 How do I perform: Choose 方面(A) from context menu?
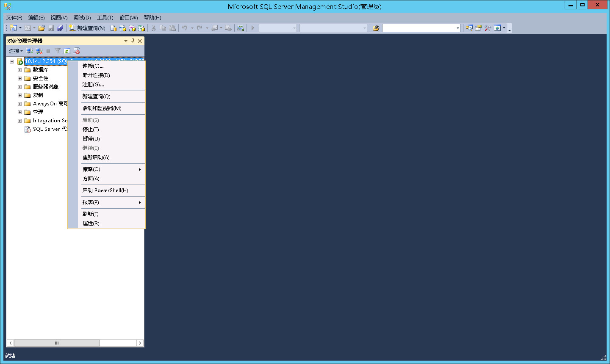106,179
